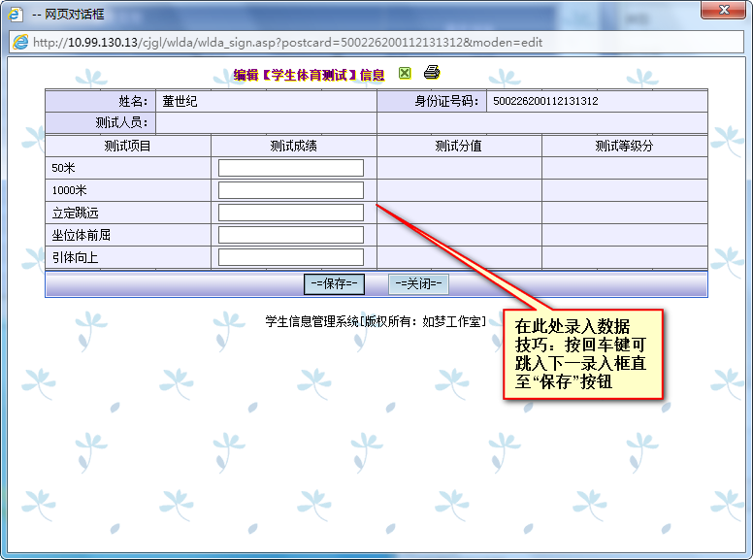
Task: Click the 50米 test score input box
Action: pos(290,168)
